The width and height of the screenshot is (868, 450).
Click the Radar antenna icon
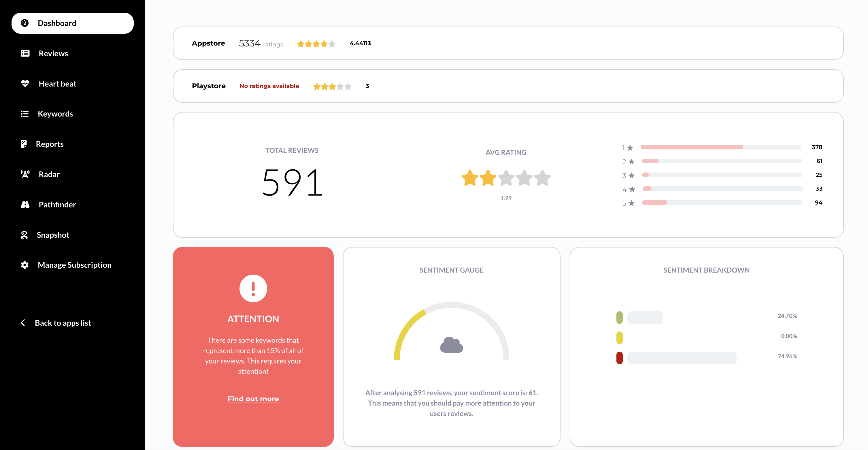(x=25, y=174)
